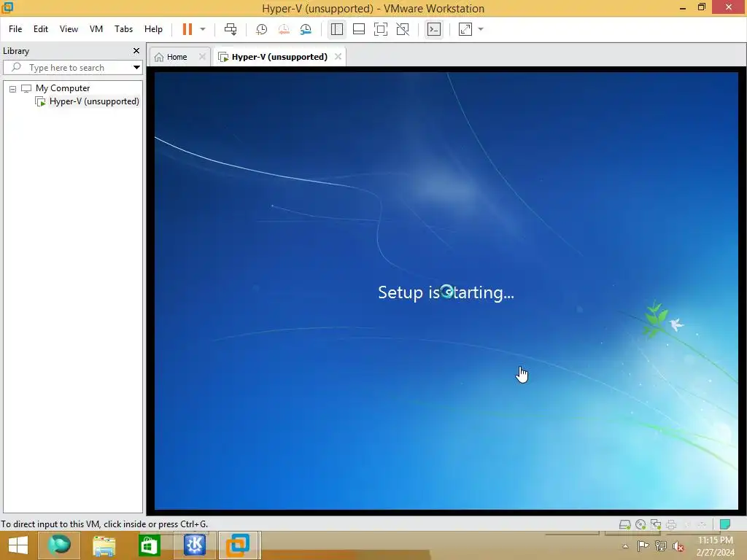Viewport: 747px width, 560px height.
Task: Send Ctrl+Alt+Del to the virtual machine
Action: [231, 29]
